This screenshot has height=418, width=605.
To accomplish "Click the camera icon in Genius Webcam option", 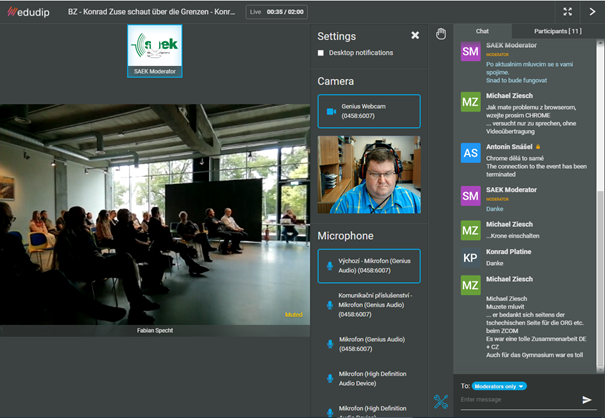I will (331, 112).
